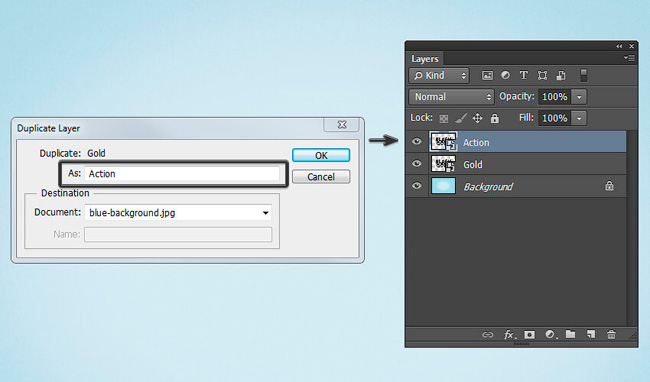Lock position move icon
The width and height of the screenshot is (650, 382).
478,118
